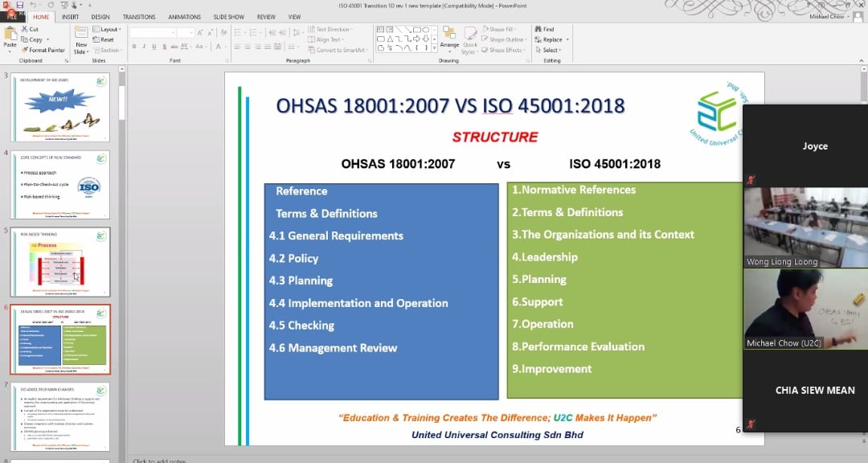Open the Michael Chow account menu
The height and width of the screenshot is (463, 868).
pyautogui.click(x=829, y=17)
